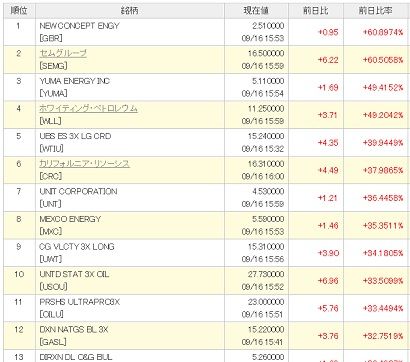This screenshot has height=362, width=410.
Task: Click the [YUMA] ticker symbol
Action: (x=53, y=94)
